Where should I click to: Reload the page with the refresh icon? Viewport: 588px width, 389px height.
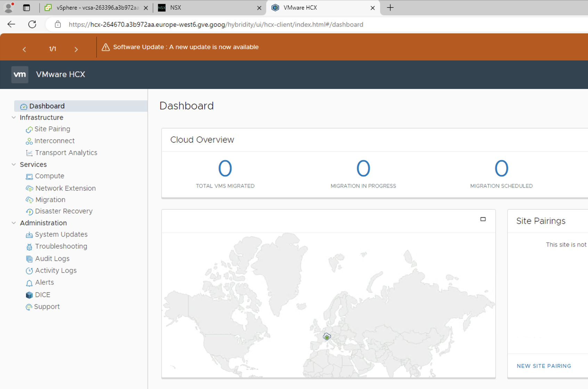(32, 24)
